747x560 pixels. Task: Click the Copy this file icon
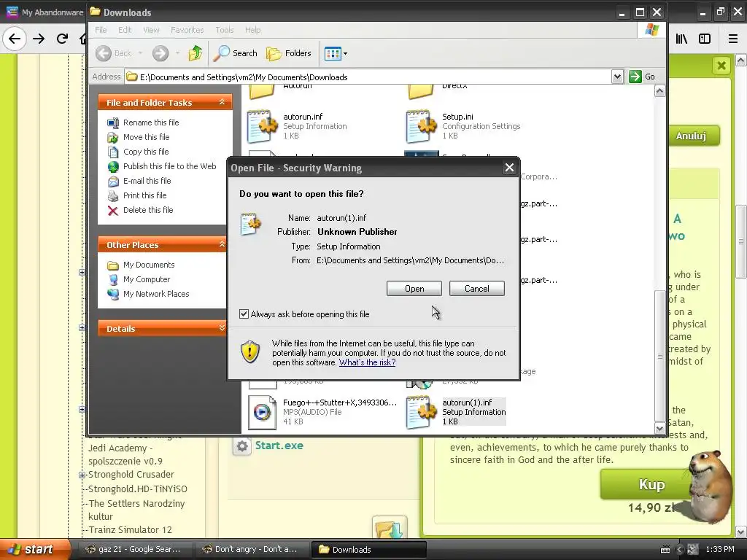pyautogui.click(x=113, y=152)
